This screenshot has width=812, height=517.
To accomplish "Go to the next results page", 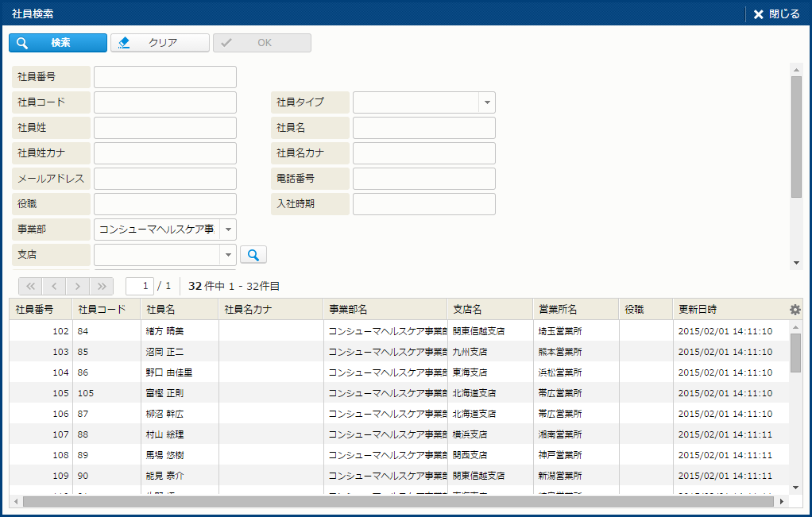I will pyautogui.click(x=78, y=286).
